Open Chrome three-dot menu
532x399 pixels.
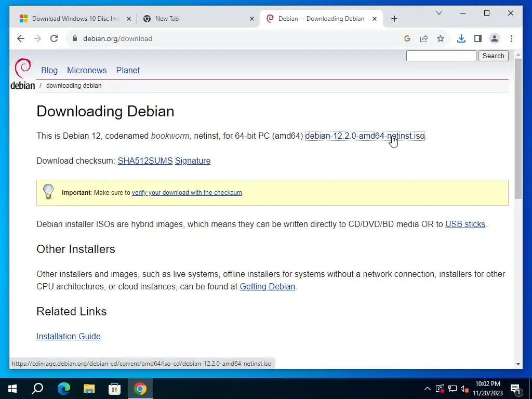[511, 38]
